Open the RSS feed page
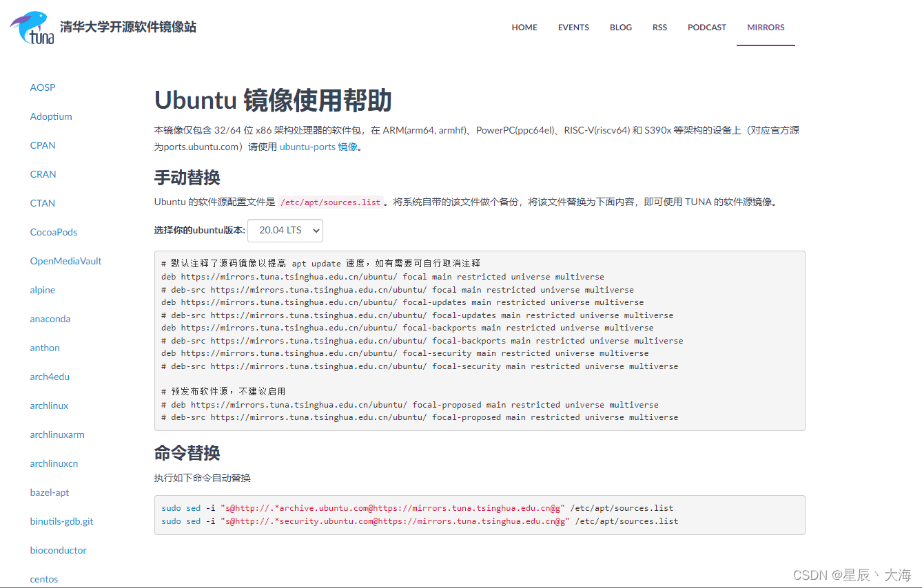The image size is (922, 588). (x=659, y=28)
